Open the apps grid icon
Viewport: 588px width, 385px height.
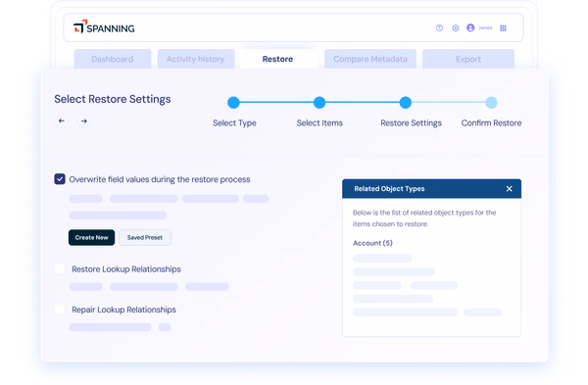pyautogui.click(x=504, y=28)
